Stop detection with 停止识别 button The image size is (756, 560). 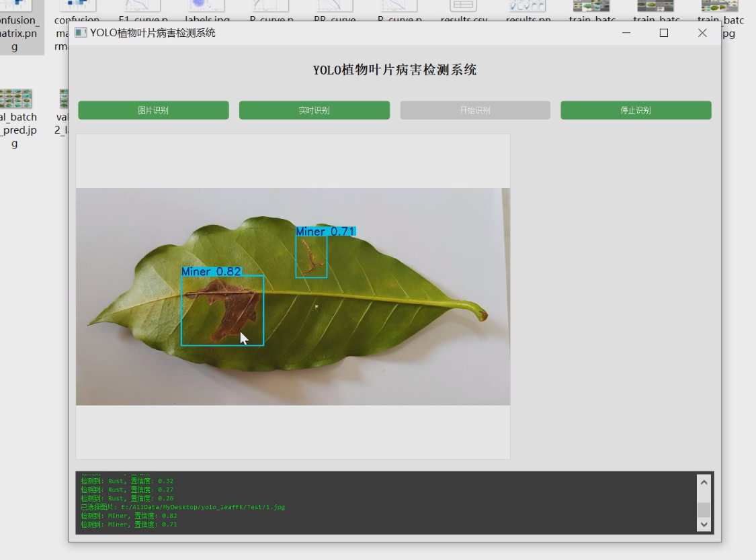pyautogui.click(x=636, y=110)
